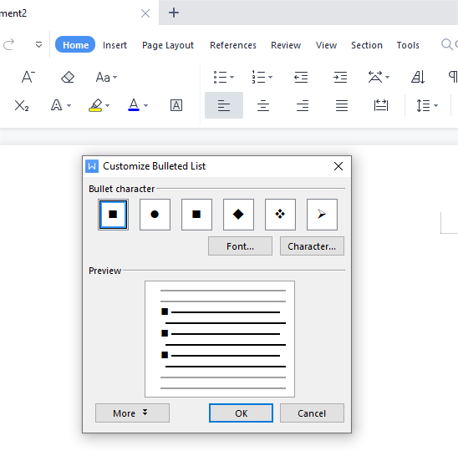This screenshot has height=476, width=458.
Task: Click the Distributed alignment icon
Action: tap(381, 105)
